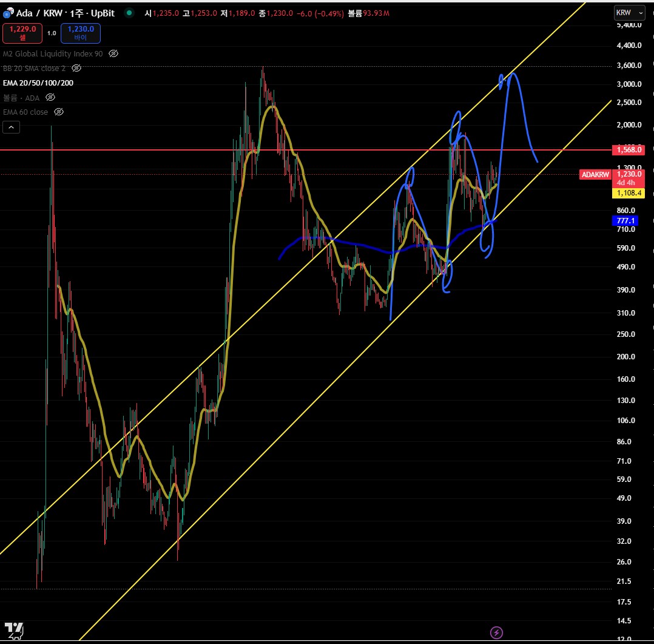Click the yellow 1,108.4 EMA price label

(629, 193)
